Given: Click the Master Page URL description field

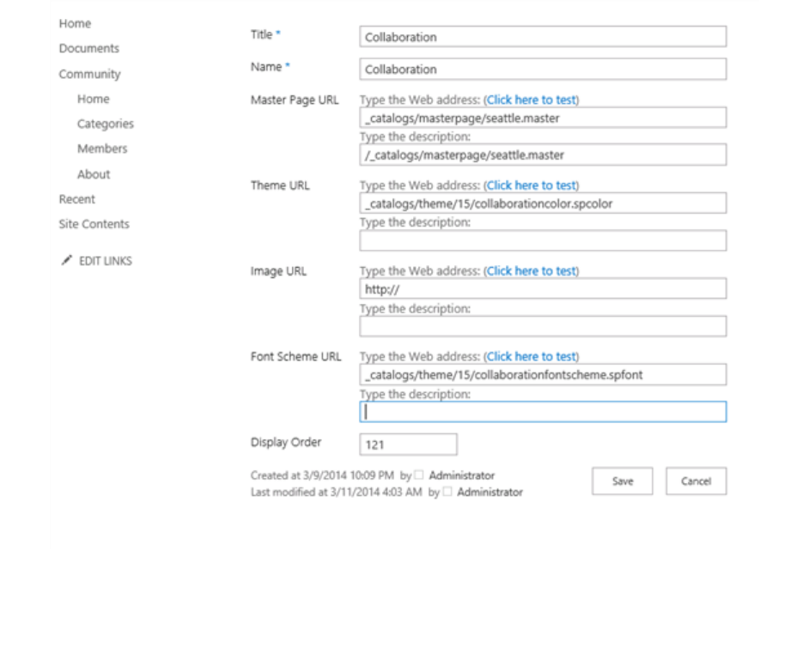Looking at the screenshot, I should coord(543,154).
